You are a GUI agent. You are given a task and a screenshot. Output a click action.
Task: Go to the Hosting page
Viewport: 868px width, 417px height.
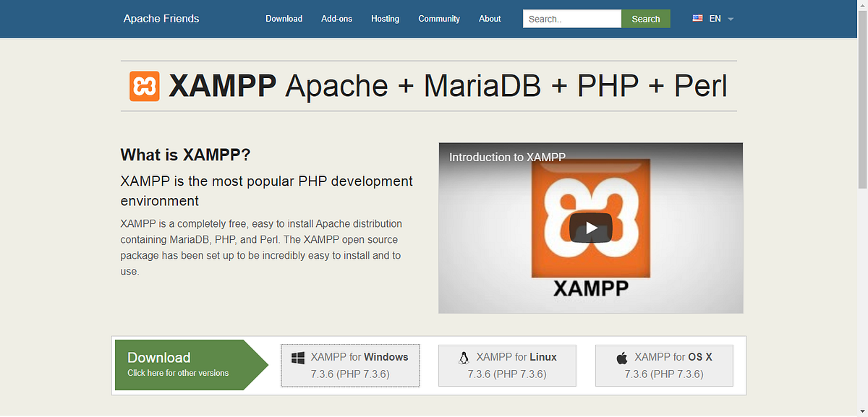[x=385, y=19]
